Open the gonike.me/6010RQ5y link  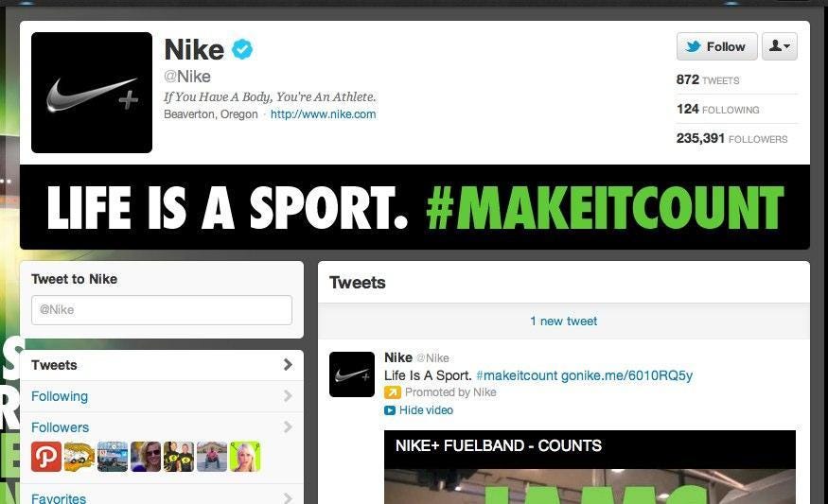pos(626,375)
